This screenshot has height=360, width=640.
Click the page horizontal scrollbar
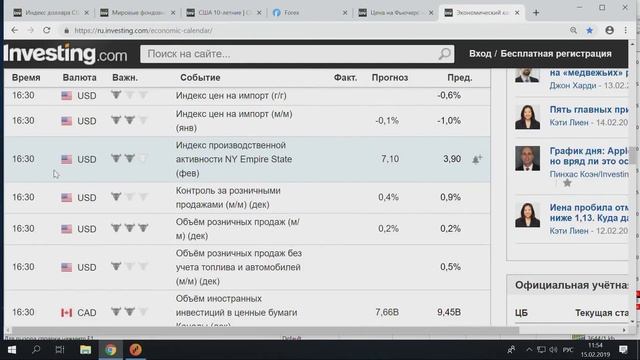click(265, 330)
